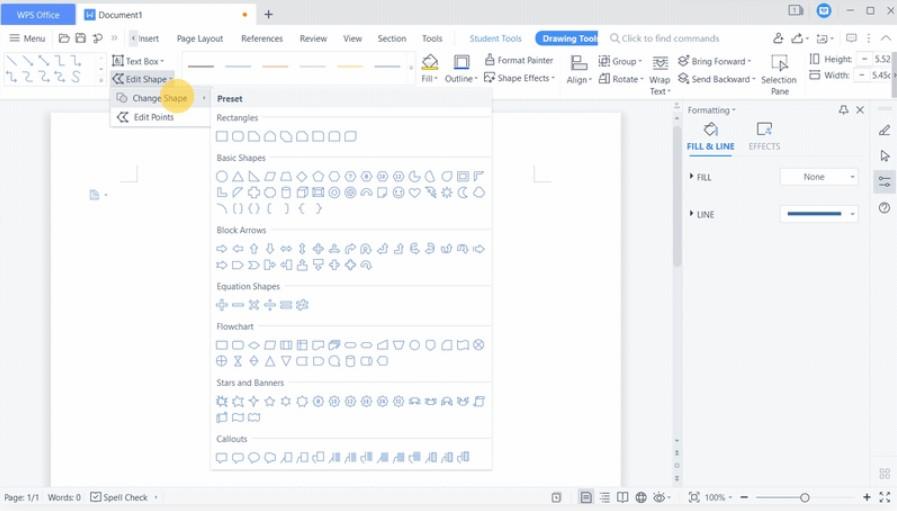Open the Edit Shape dropdown

click(142, 79)
